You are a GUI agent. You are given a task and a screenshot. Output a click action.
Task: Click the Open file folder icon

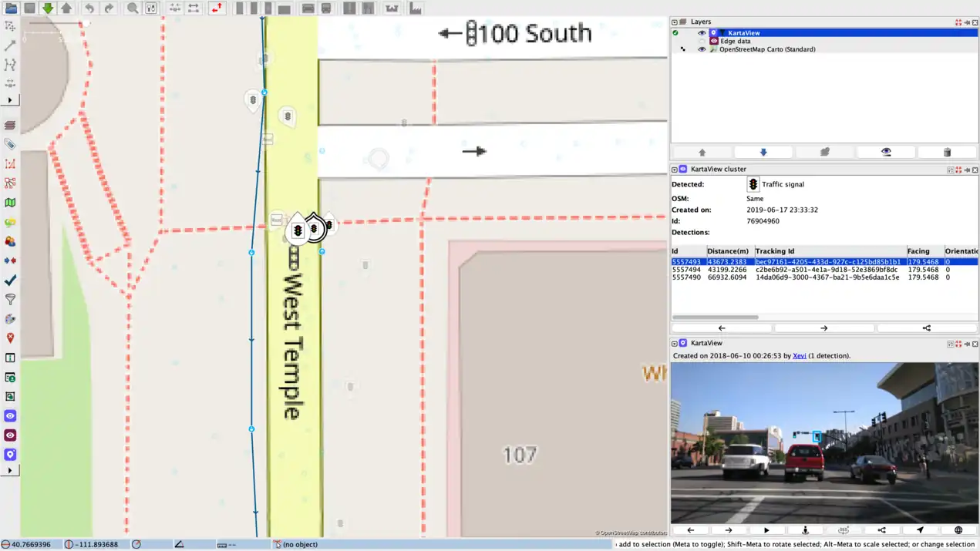[11, 8]
